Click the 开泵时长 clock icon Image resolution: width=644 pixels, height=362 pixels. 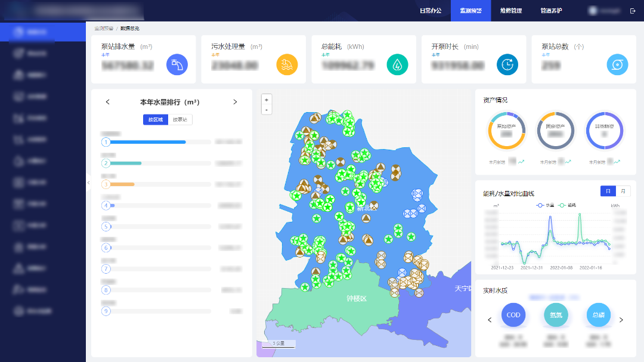tap(507, 64)
